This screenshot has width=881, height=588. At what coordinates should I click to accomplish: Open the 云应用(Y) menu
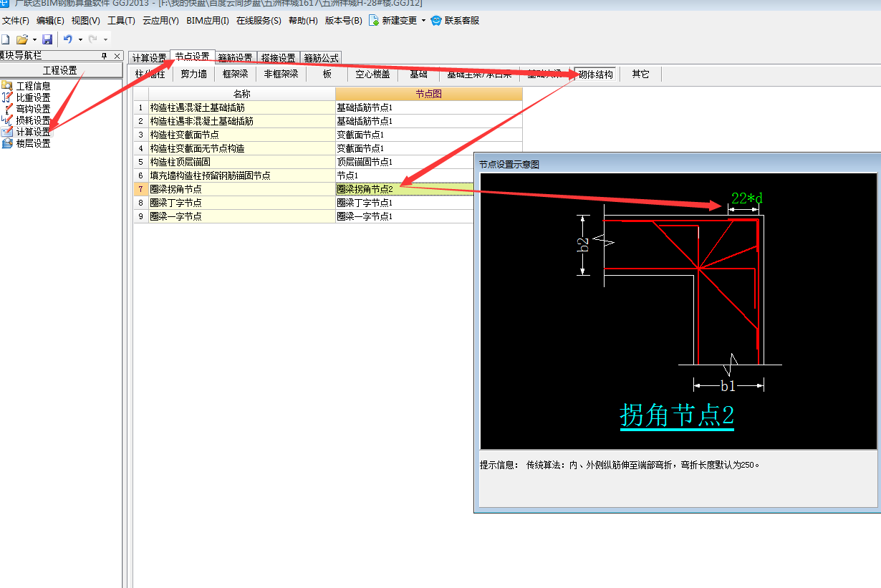pyautogui.click(x=160, y=21)
